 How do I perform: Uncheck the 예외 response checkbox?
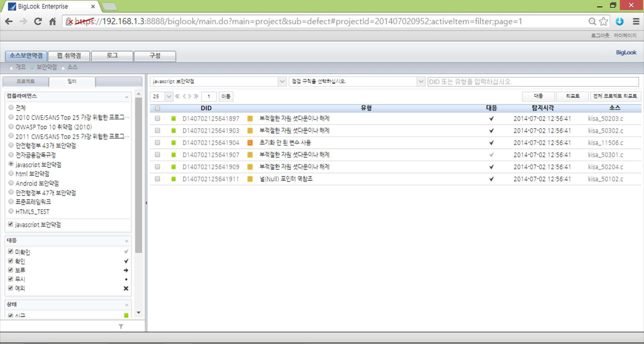click(10, 288)
